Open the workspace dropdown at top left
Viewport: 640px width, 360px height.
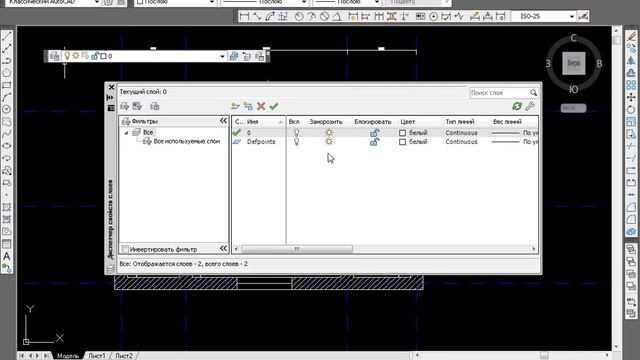coord(96,2)
